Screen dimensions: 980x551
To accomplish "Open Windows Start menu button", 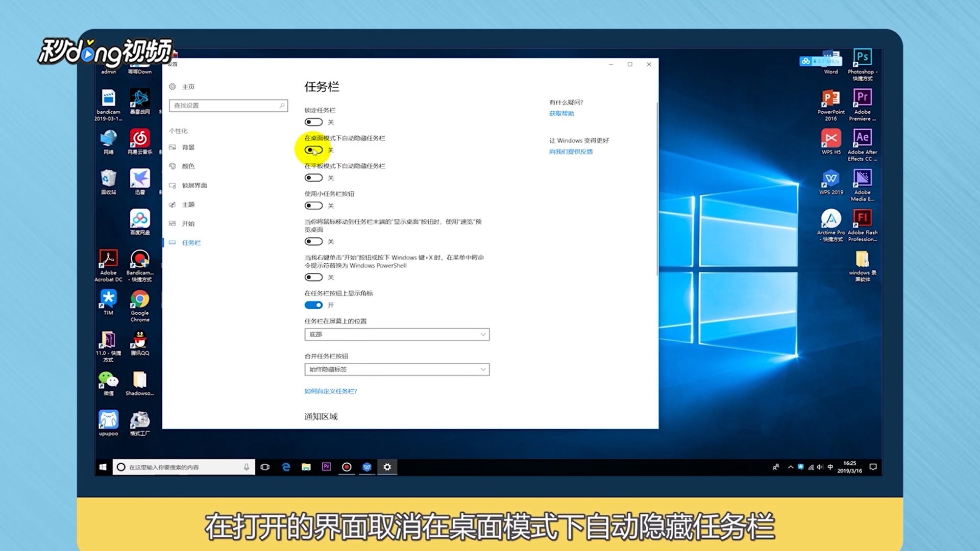I will coord(103,467).
